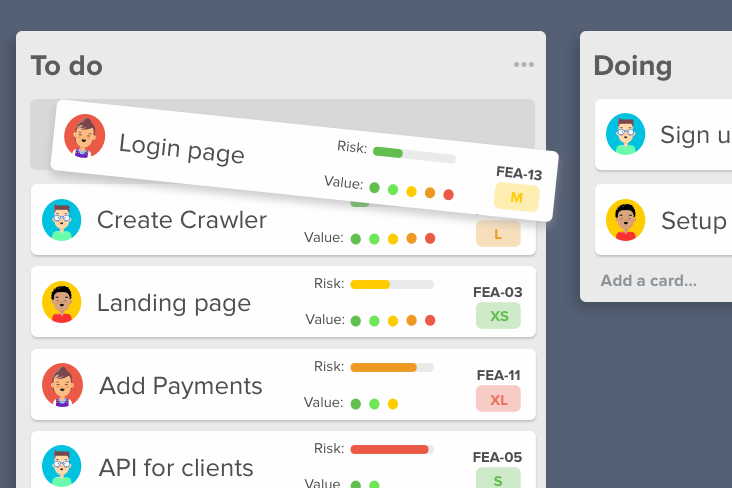
Task: Click the red Value dot on Login page
Action: [x=449, y=195]
